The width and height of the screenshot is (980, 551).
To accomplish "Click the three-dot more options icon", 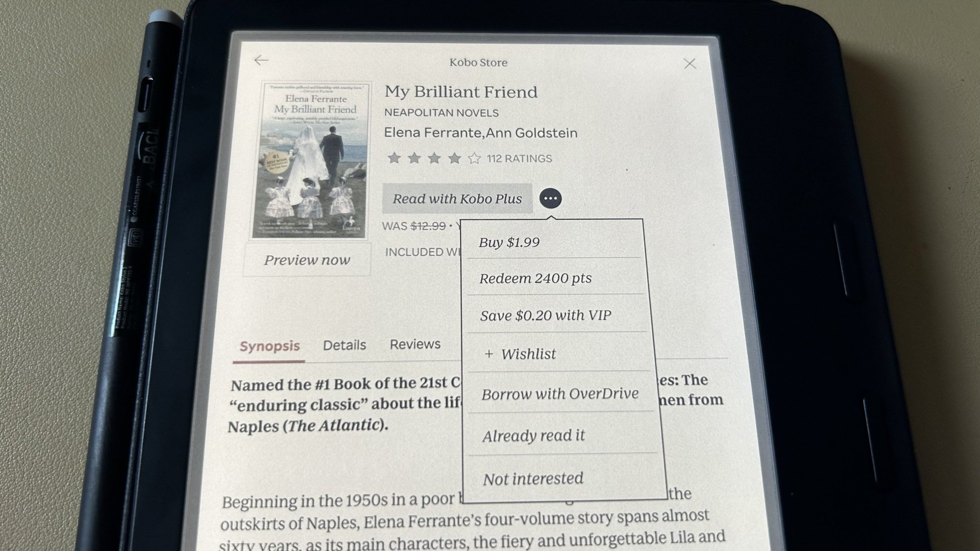I will (551, 198).
